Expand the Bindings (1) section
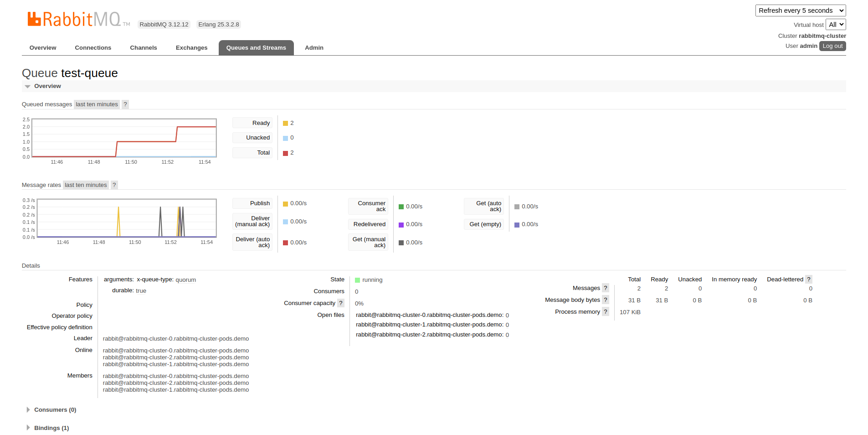 click(x=51, y=428)
